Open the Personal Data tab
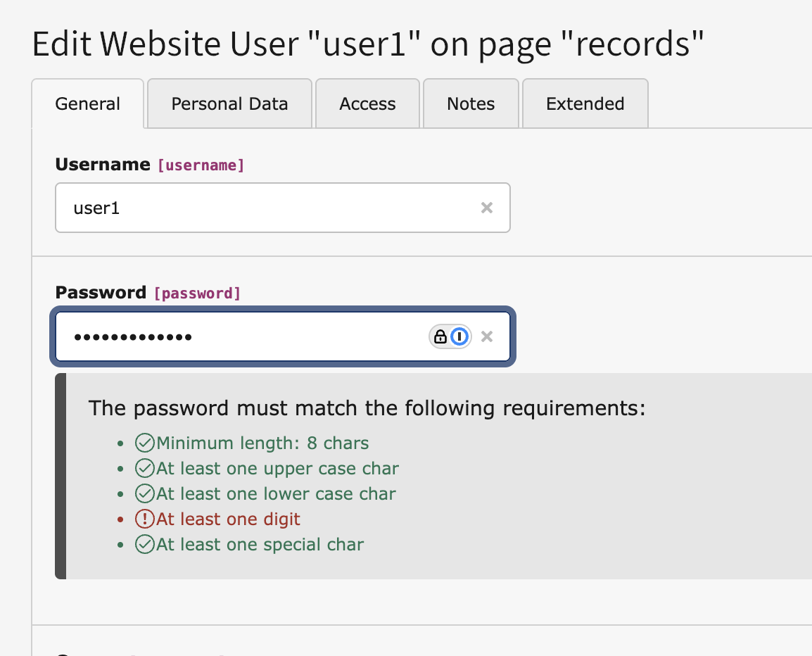This screenshot has height=656, width=812. point(229,104)
